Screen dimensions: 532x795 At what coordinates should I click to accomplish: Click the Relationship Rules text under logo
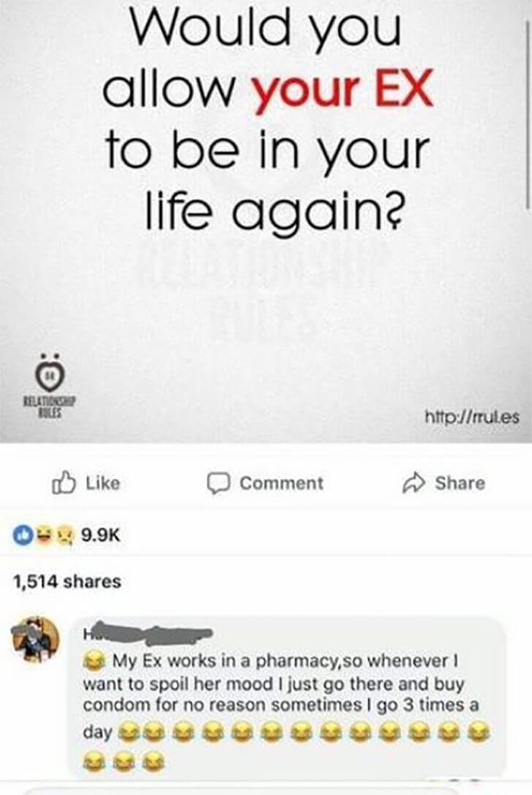pos(49,407)
